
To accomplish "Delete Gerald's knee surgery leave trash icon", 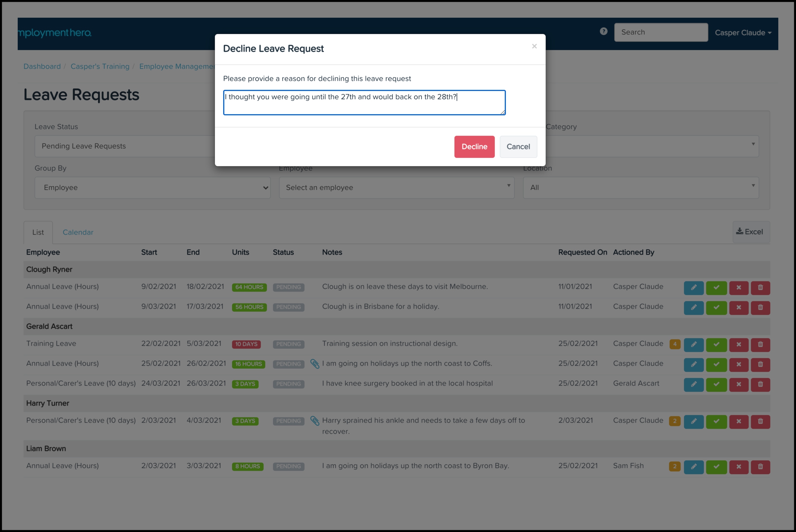I will [x=760, y=384].
